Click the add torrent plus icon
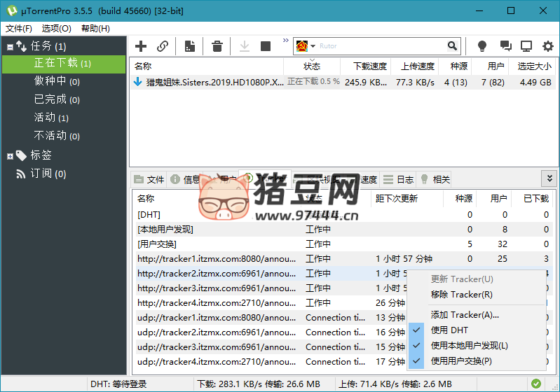560x392 pixels. coord(141,46)
